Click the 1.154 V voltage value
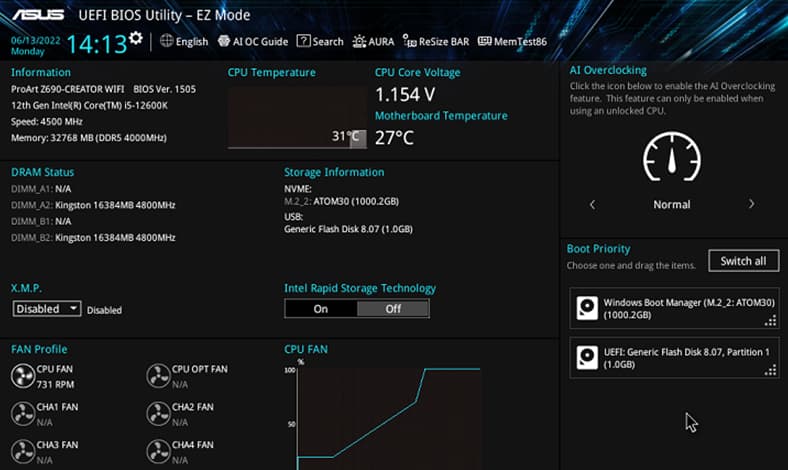 pyautogui.click(x=405, y=95)
